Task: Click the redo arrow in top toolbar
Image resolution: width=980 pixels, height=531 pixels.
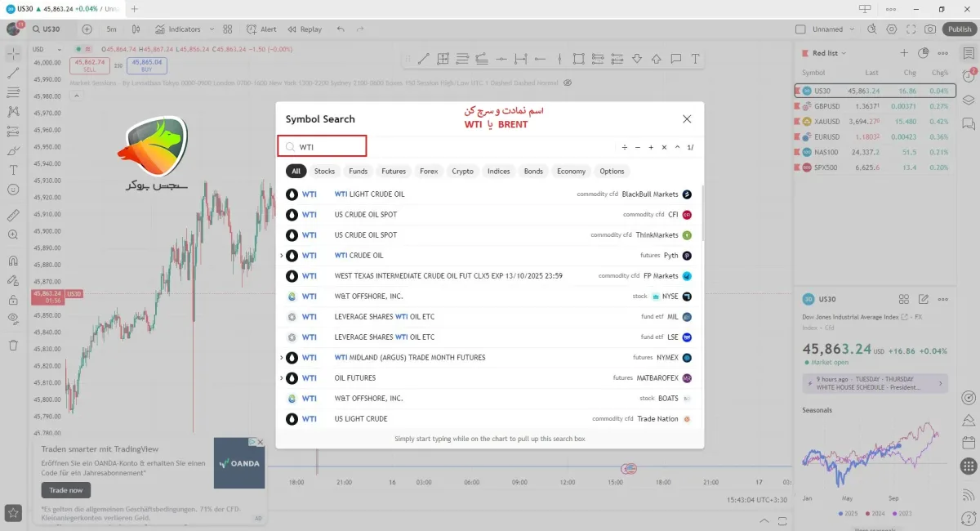Action: pos(361,29)
